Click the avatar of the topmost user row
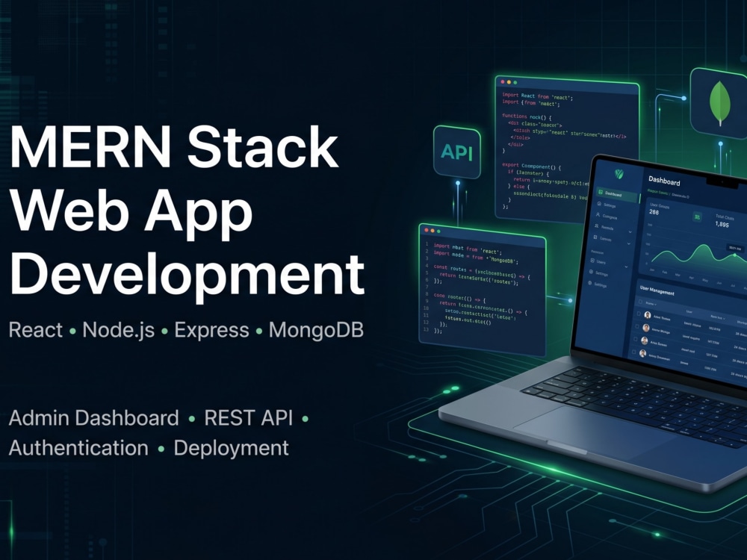Image resolution: width=747 pixels, height=560 pixels. click(648, 315)
